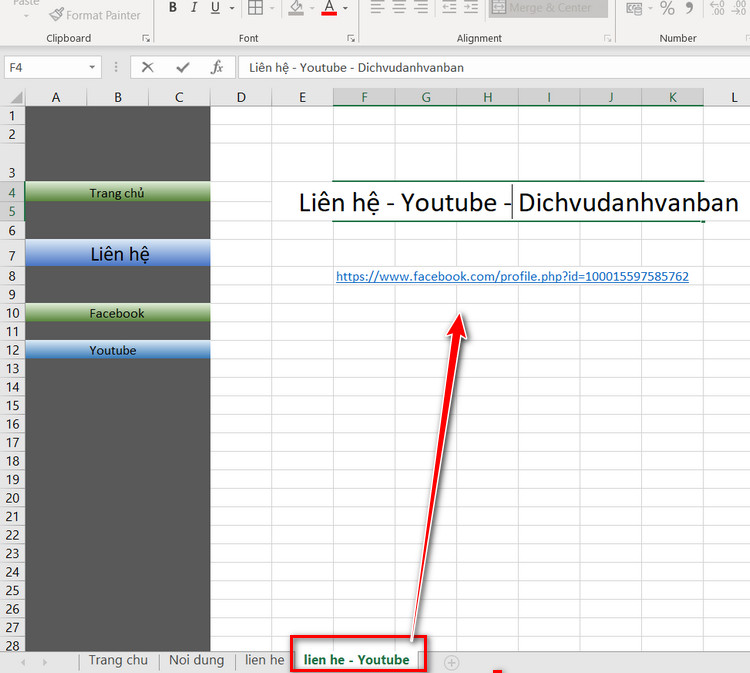Toggle Italic formatting in Font group
Screen dimensions: 750x673
point(194,7)
